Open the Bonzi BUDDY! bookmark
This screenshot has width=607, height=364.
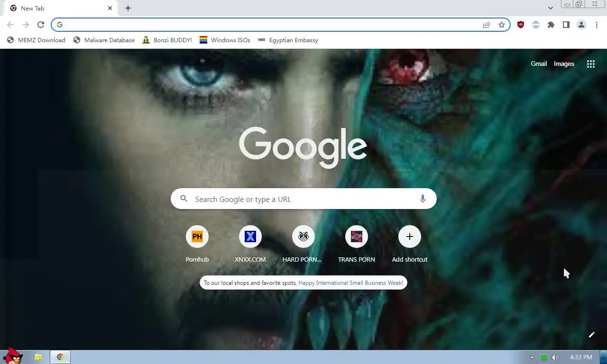coord(167,40)
